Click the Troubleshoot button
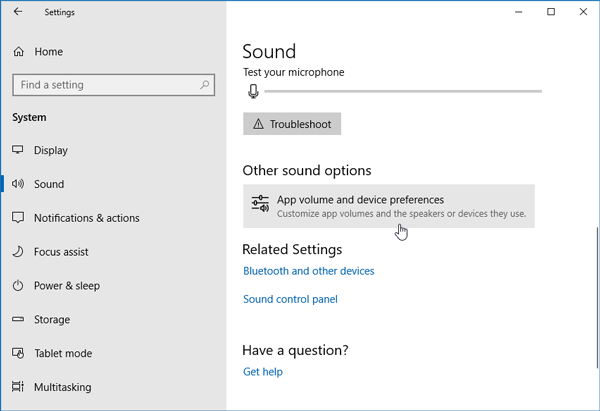This screenshot has height=411, width=600. click(292, 124)
